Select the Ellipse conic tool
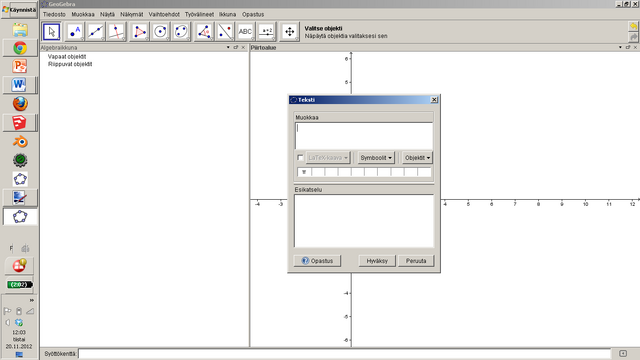 pyautogui.click(x=181, y=32)
